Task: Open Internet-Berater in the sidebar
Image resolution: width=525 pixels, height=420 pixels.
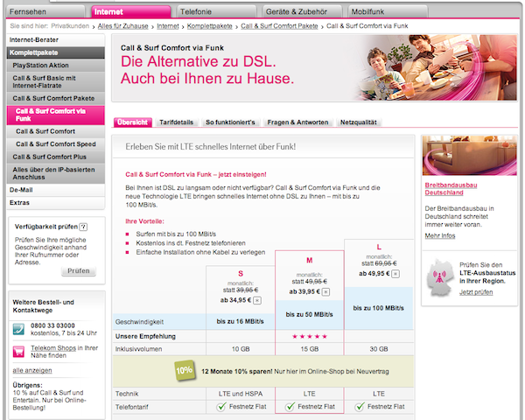Action: click(56, 40)
